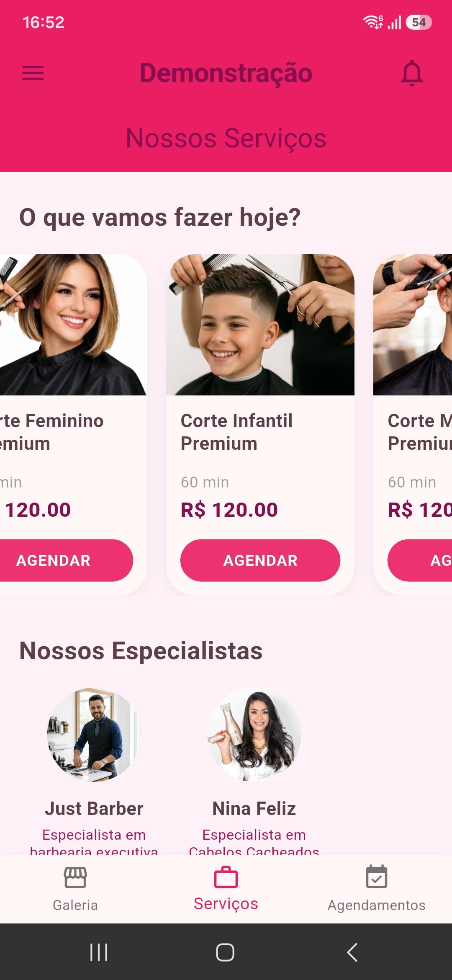
Task: Open the Corte Infantil Premium boy photo
Action: [x=260, y=325]
